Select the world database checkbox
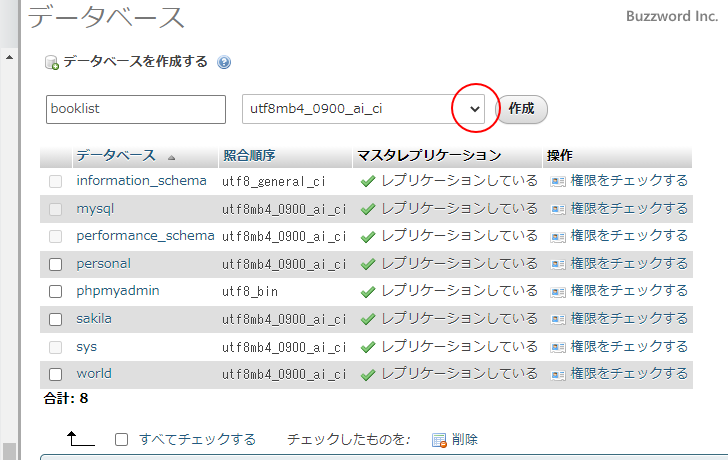728x460 pixels. (x=55, y=374)
